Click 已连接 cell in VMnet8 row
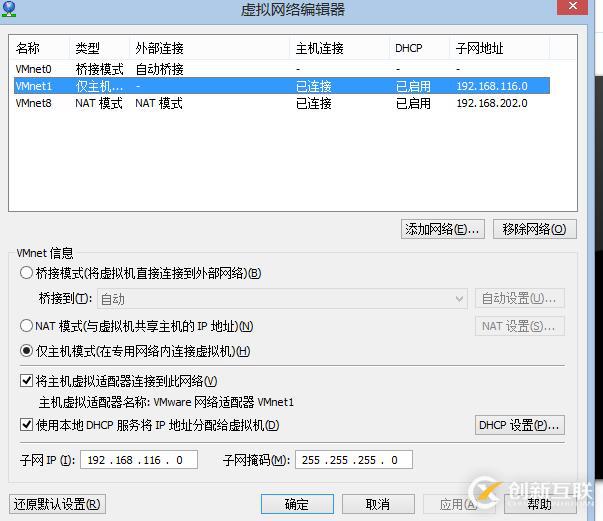603x521 pixels. tap(313, 103)
